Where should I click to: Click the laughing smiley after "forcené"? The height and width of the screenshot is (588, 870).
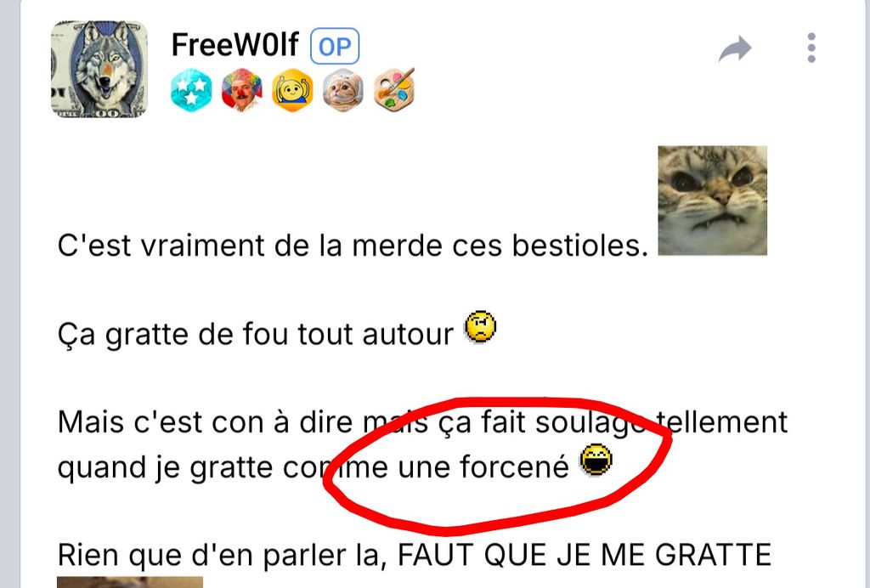pos(596,460)
